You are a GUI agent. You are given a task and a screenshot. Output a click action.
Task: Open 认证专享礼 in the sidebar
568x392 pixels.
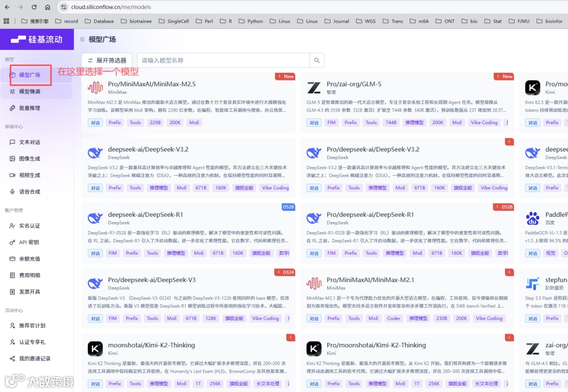point(36,342)
